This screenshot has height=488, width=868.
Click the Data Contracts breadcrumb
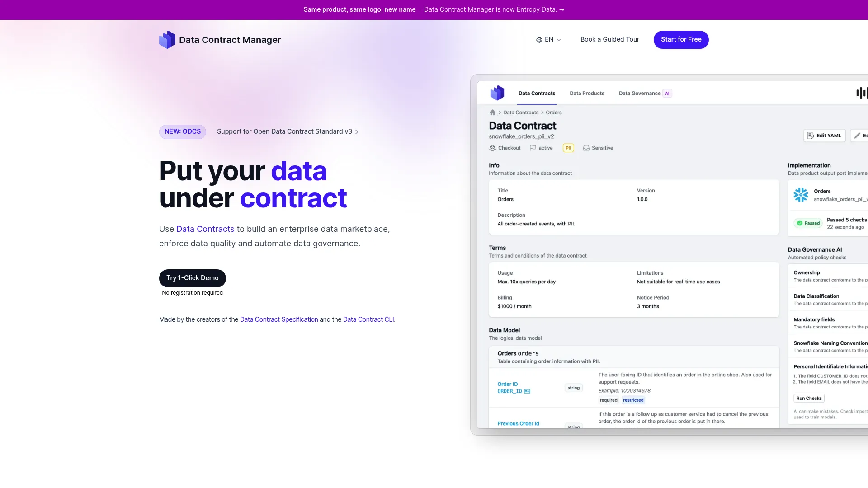click(x=521, y=113)
